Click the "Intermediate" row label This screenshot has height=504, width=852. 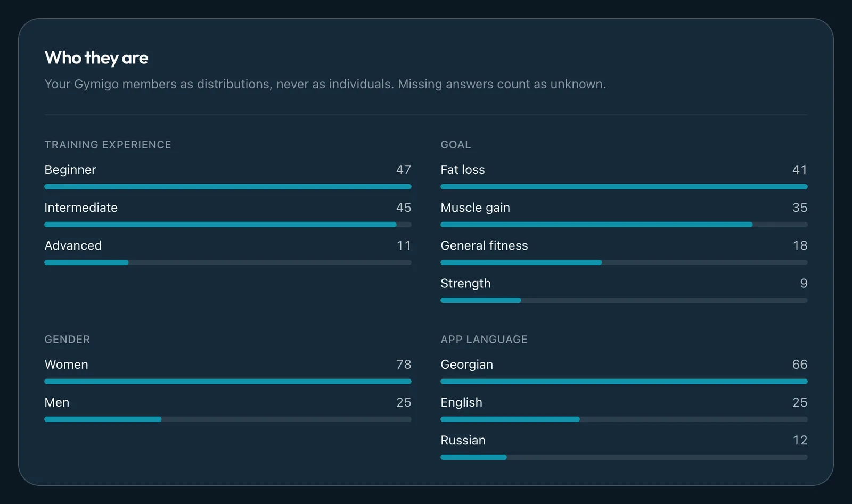click(81, 208)
